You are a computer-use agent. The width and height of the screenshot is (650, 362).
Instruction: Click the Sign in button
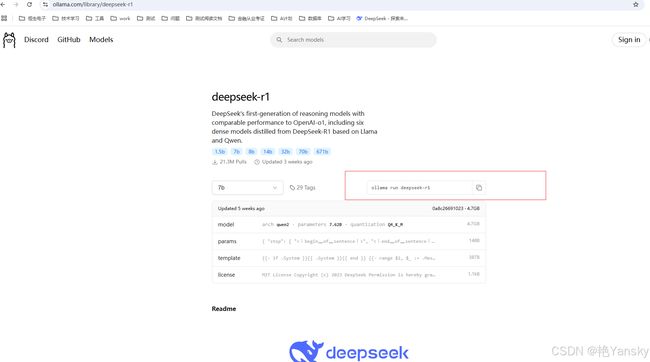point(629,40)
